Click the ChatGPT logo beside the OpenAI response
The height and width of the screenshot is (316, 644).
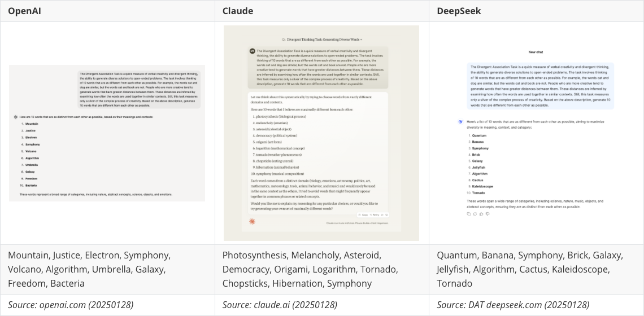tap(16, 117)
